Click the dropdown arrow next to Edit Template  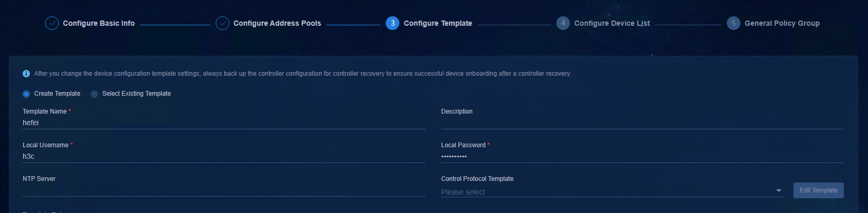pos(779,191)
